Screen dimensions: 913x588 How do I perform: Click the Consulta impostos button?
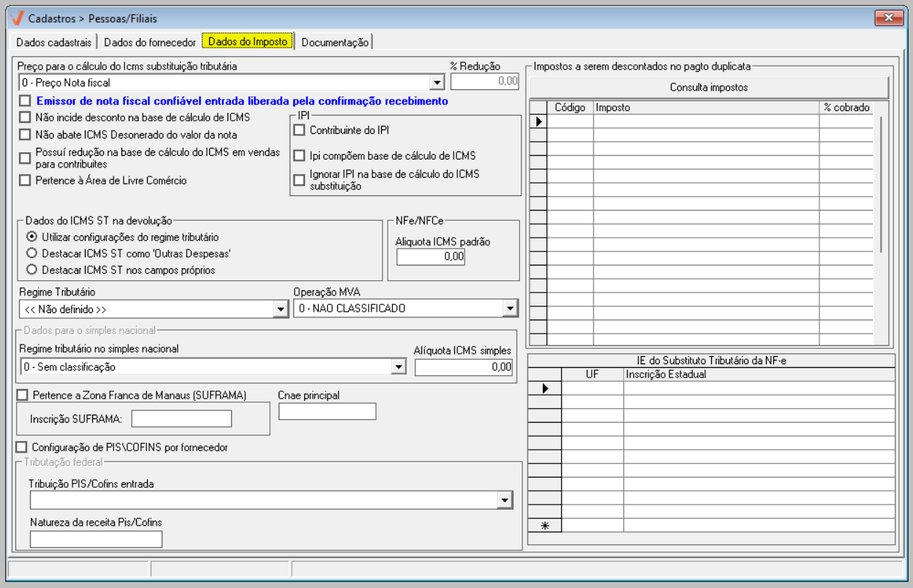click(x=708, y=88)
